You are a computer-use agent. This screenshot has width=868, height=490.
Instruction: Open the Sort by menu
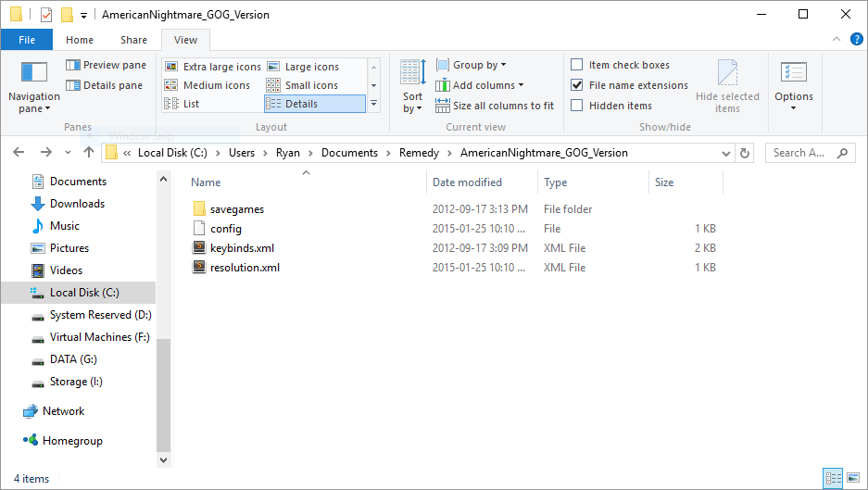pos(412,87)
